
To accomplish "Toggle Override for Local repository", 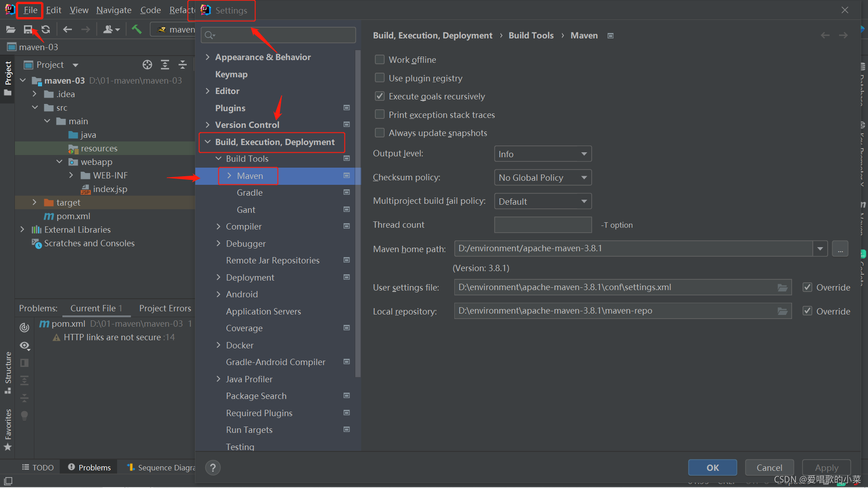I will pyautogui.click(x=807, y=311).
